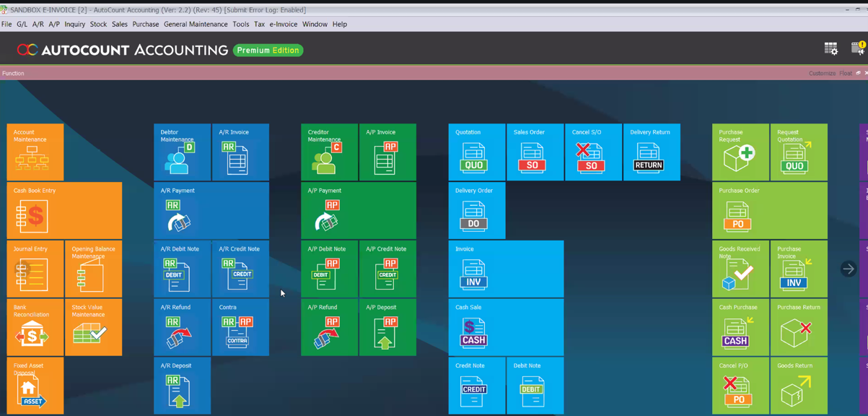Open Fixed Asset Disposal tile
Screen dimensions: 868x416
(x=35, y=386)
